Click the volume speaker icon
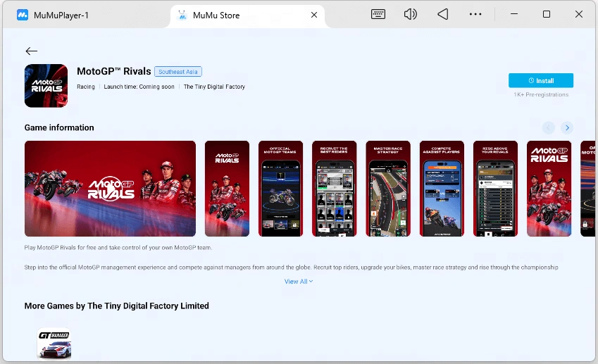This screenshot has width=598, height=364. click(x=411, y=15)
